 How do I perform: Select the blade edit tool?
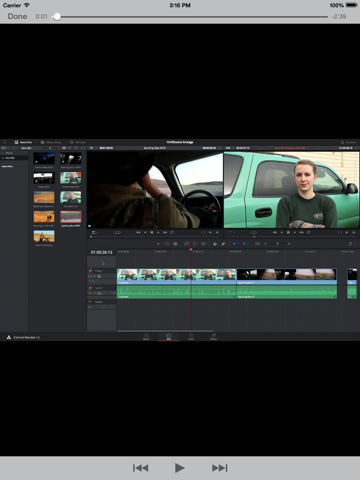(175, 244)
